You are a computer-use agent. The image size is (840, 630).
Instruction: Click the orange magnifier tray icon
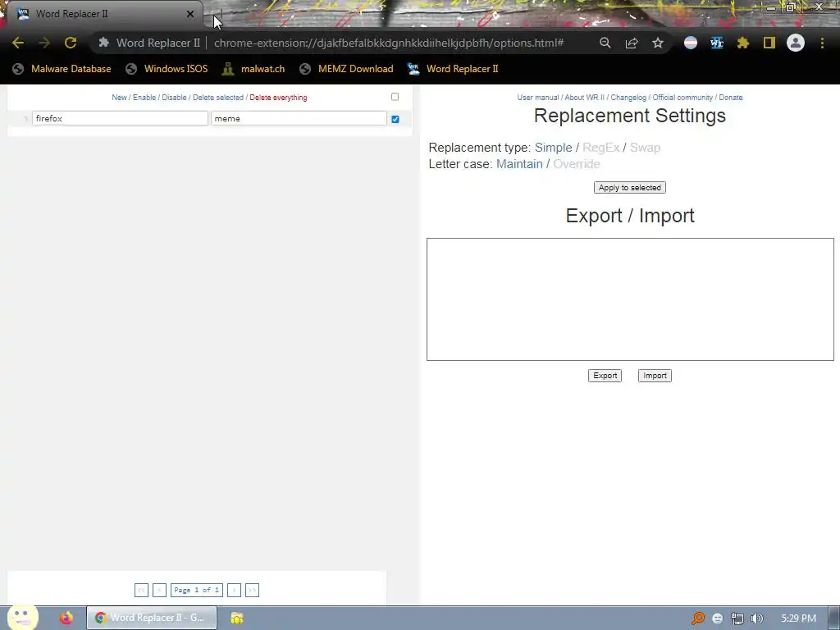(697, 619)
